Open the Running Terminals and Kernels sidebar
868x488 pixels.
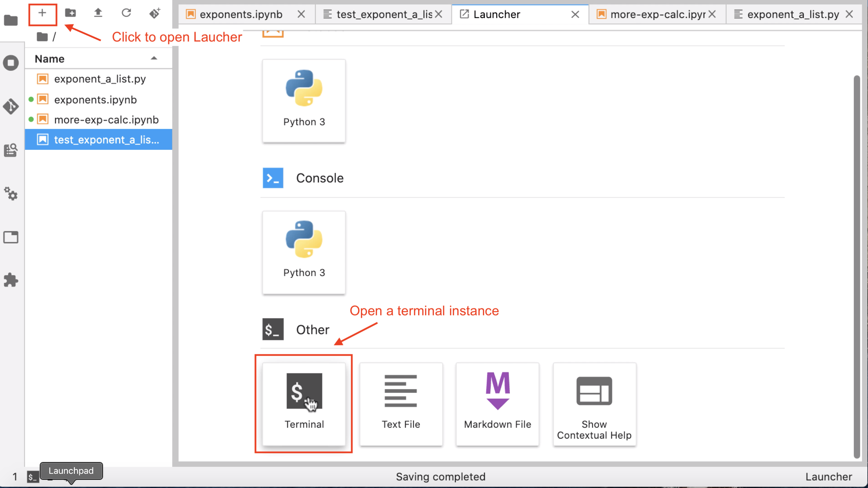(11, 63)
